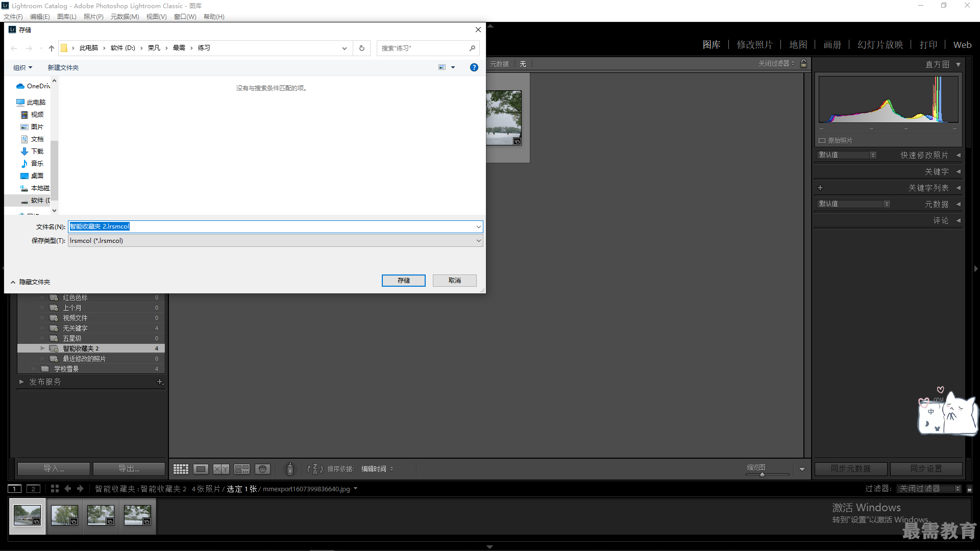Change view layout icon in save dialog
Image resolution: width=980 pixels, height=551 pixels.
(442, 67)
